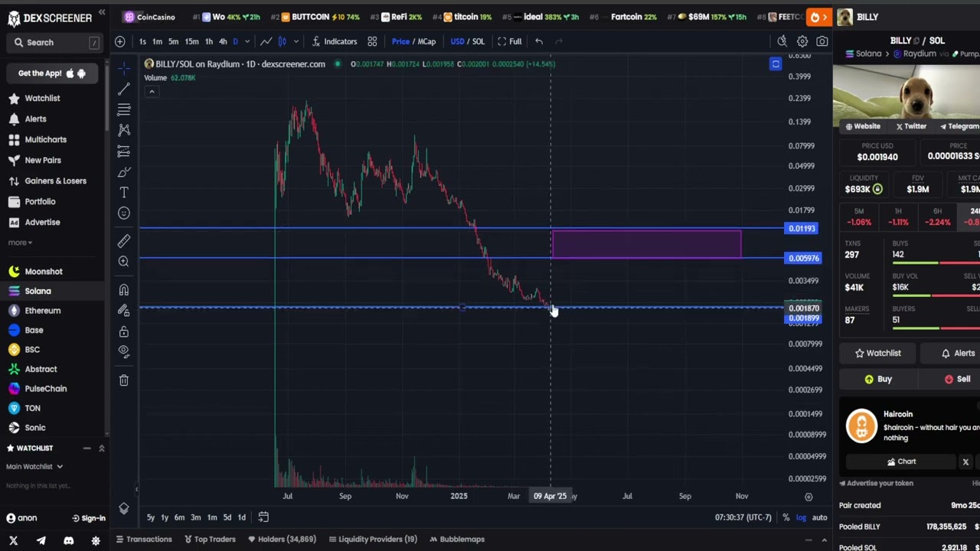
Task: Open the Fibonacci retracement tool
Action: (124, 110)
